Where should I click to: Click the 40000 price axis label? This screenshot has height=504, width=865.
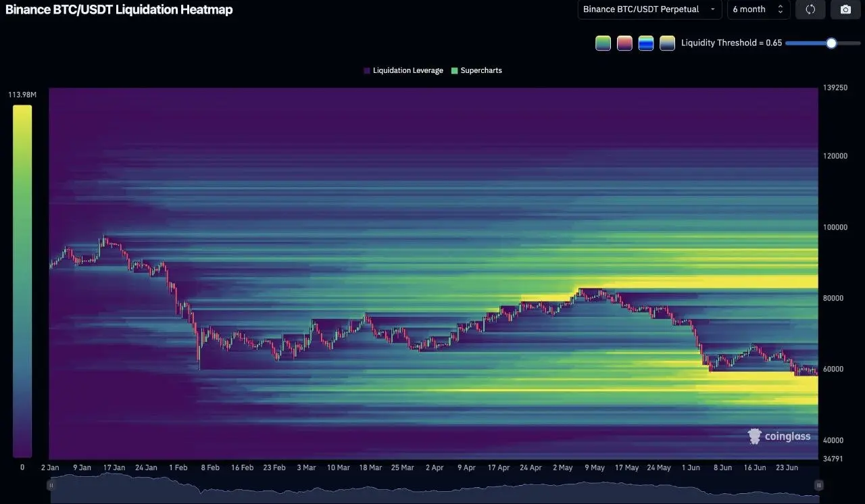pyautogui.click(x=834, y=440)
